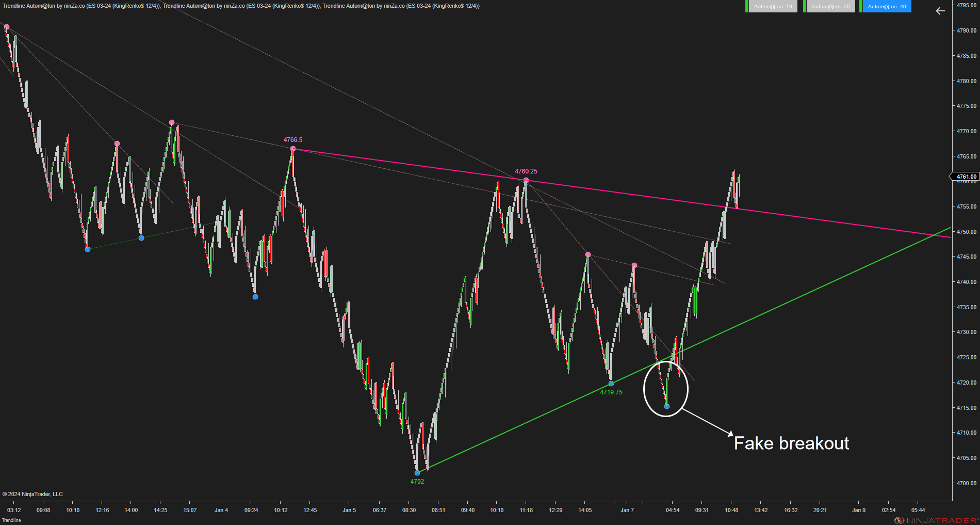Toggle the Autom@ton 10 trendline button
Image resolution: width=980 pixels, height=525 pixels.
pos(773,6)
